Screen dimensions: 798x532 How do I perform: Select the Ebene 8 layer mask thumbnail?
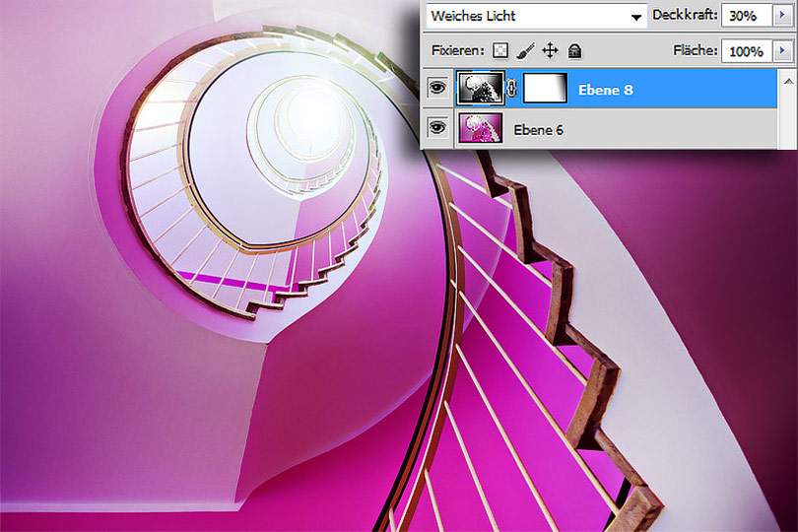[545, 89]
